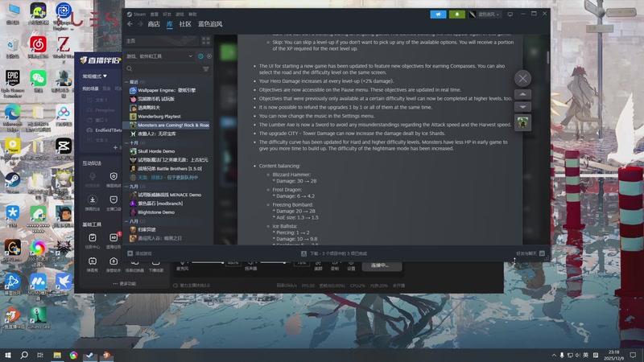This screenshot has height=362, width=644.
Task: Select 紫色晶石 [modbranch] entry
Action: (168, 204)
